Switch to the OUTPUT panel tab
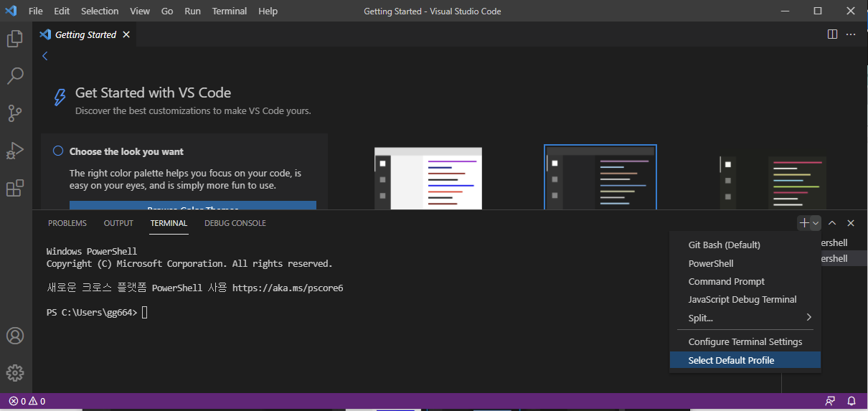The width and height of the screenshot is (868, 411). [118, 223]
